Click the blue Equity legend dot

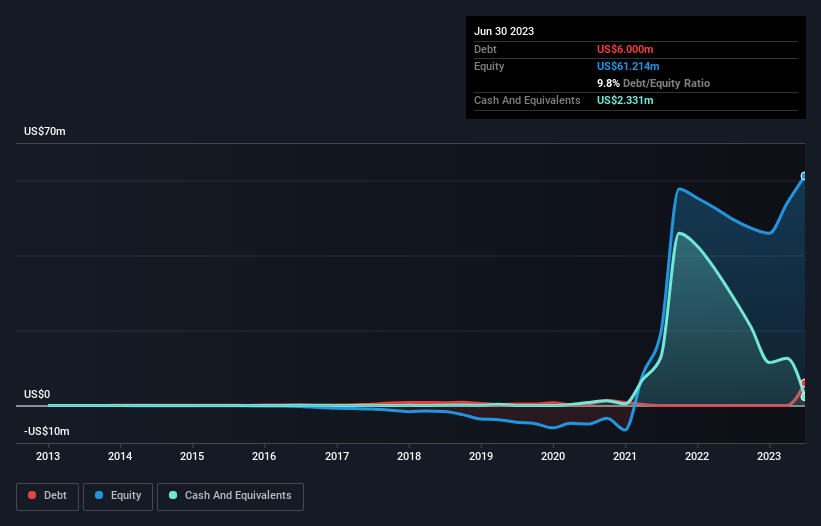(x=98, y=495)
